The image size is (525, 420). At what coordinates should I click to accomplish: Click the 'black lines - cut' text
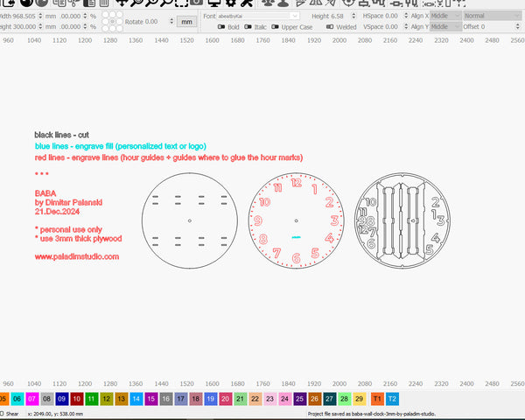pyautogui.click(x=61, y=135)
